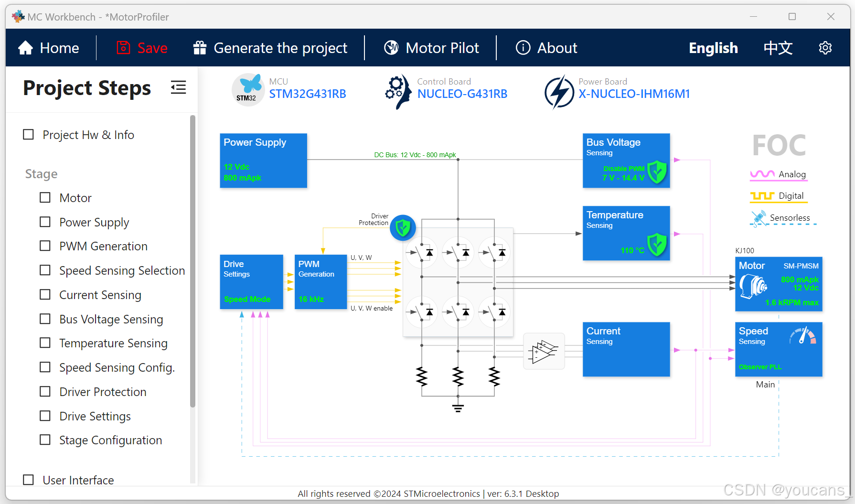The image size is (855, 504).
Task: Click the Sensorless legend satellite icon
Action: coord(758,218)
